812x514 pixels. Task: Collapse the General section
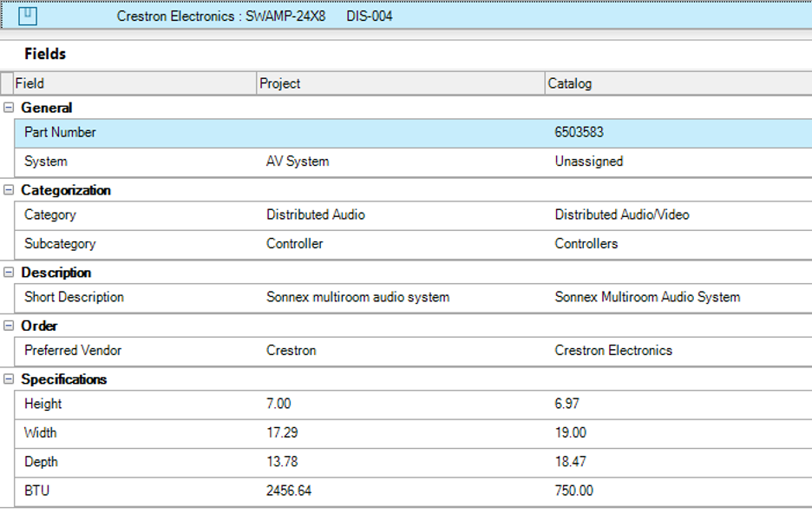pyautogui.click(x=9, y=108)
